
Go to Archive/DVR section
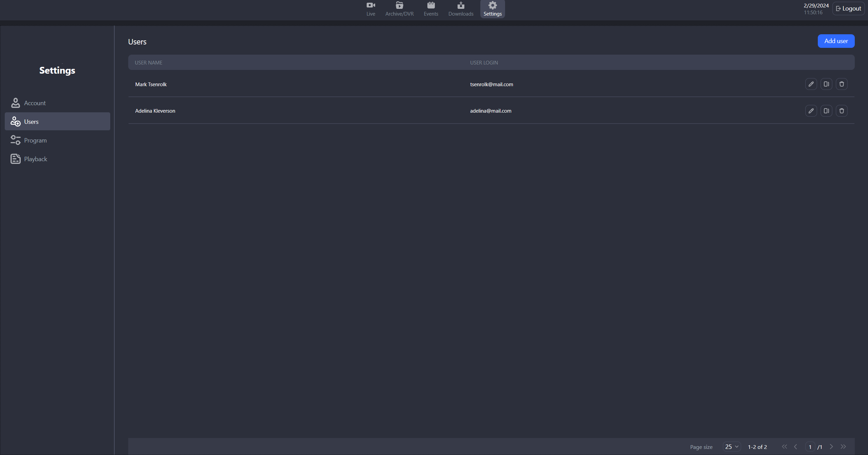399,9
